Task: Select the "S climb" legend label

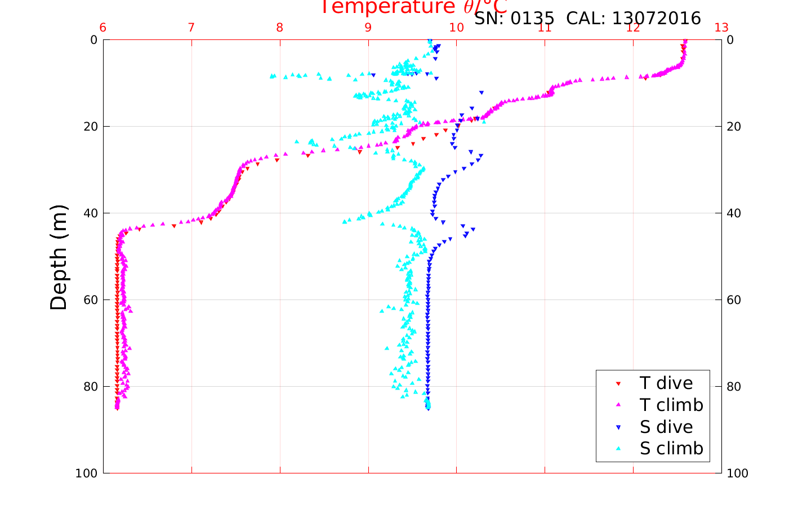Action: [x=671, y=449]
